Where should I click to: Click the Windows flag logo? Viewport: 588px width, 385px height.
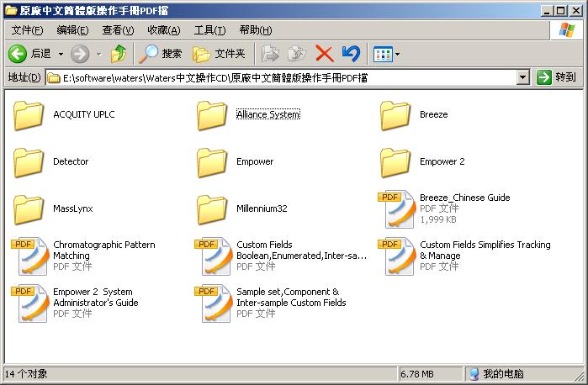pyautogui.click(x=567, y=30)
